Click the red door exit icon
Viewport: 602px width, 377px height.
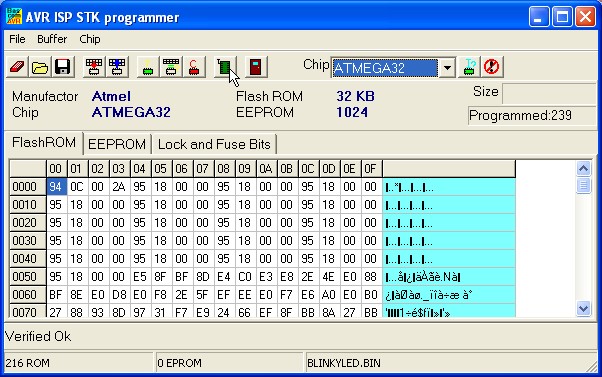click(x=256, y=67)
